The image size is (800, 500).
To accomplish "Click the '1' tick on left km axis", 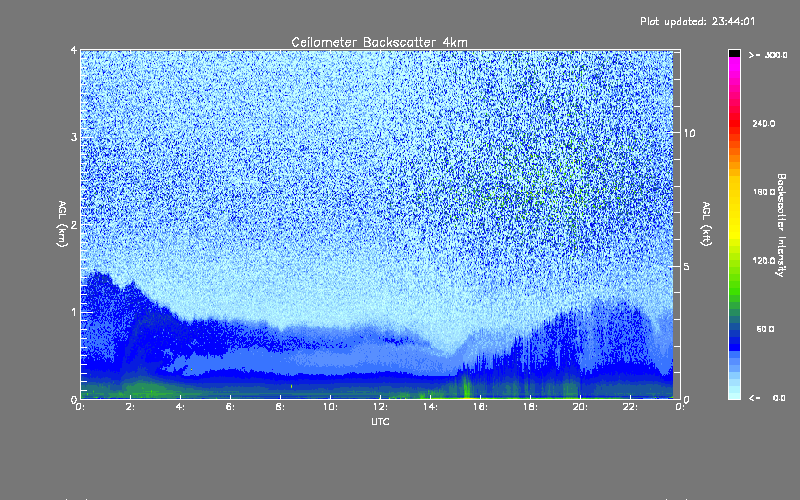I will tap(74, 312).
